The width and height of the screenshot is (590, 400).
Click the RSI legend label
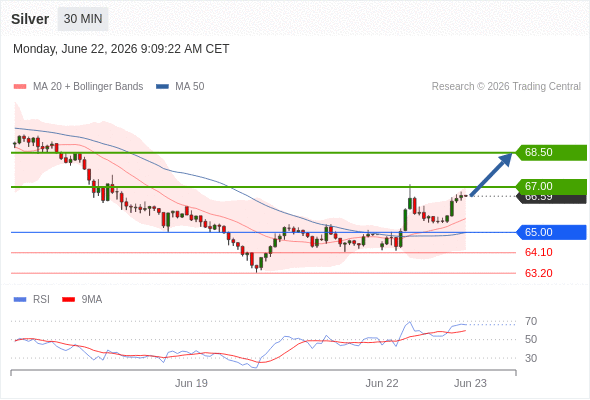(41, 300)
